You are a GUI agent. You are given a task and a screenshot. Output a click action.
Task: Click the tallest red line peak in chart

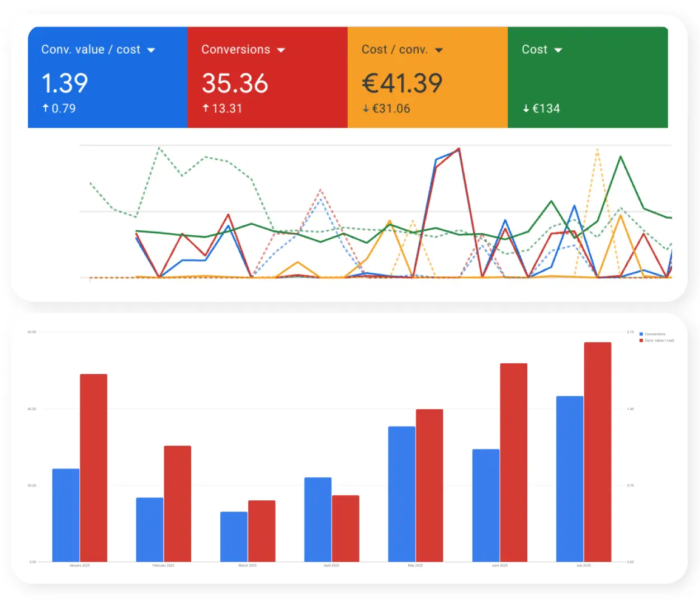pos(458,149)
